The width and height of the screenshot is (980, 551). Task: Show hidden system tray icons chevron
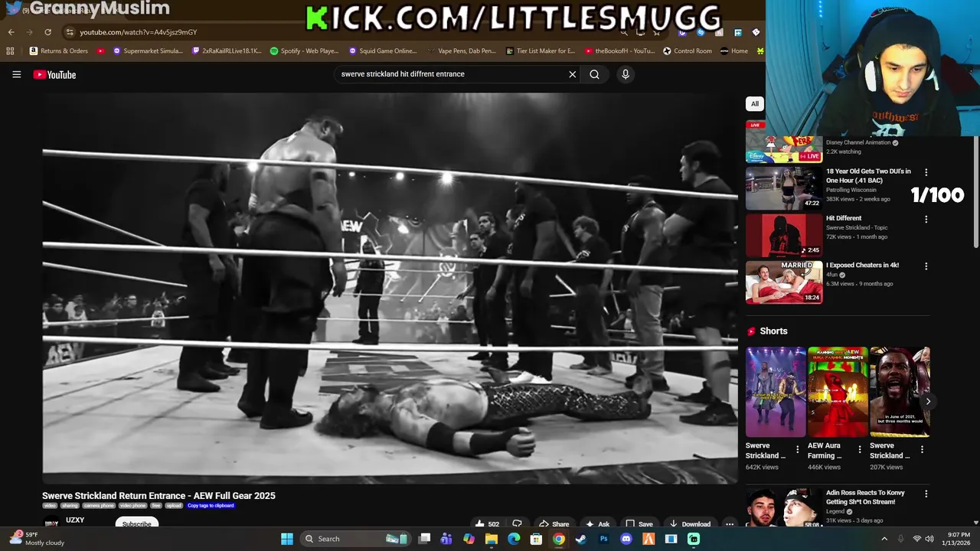tap(884, 539)
